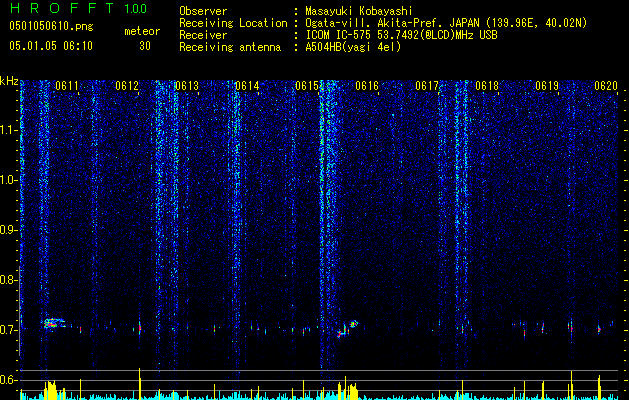Click the 0615 time marker
Screen dimensions: 629x400
point(307,86)
